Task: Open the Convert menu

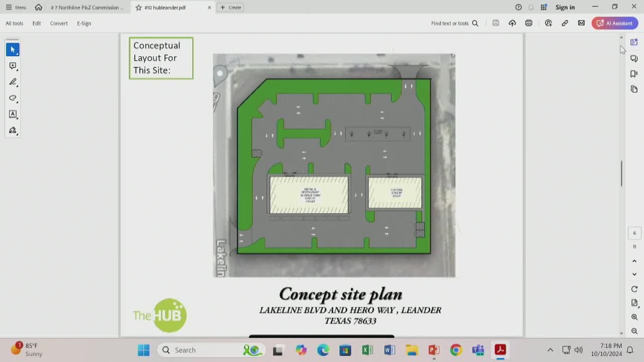Action: click(59, 23)
